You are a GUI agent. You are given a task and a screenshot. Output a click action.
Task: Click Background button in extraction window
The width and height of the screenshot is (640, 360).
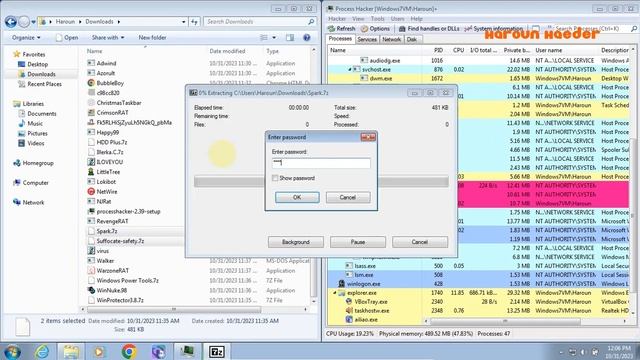pos(296,242)
